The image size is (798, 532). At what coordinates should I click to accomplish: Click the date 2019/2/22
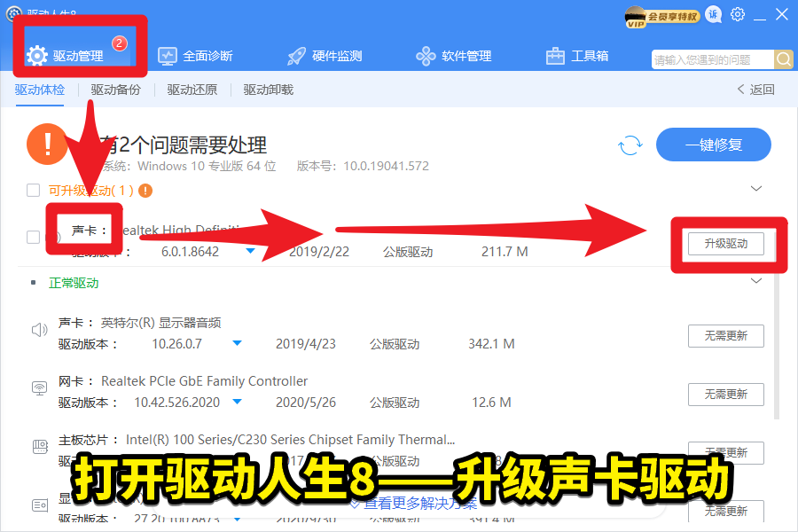pos(318,252)
